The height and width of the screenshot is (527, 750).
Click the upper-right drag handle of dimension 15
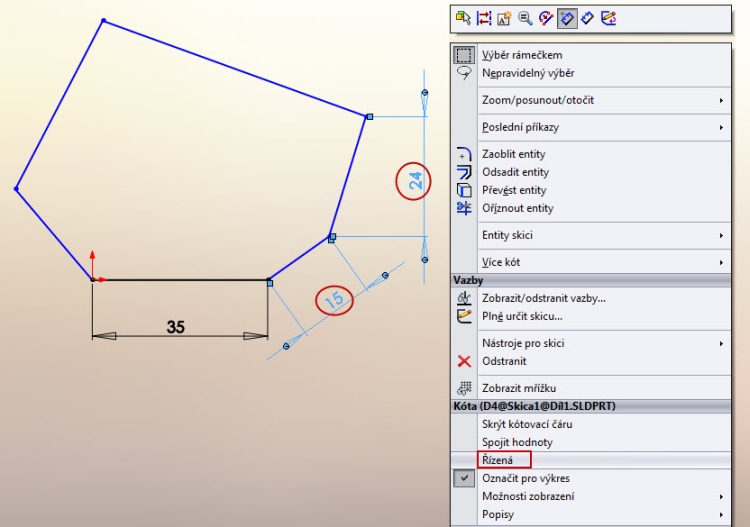pos(386,275)
